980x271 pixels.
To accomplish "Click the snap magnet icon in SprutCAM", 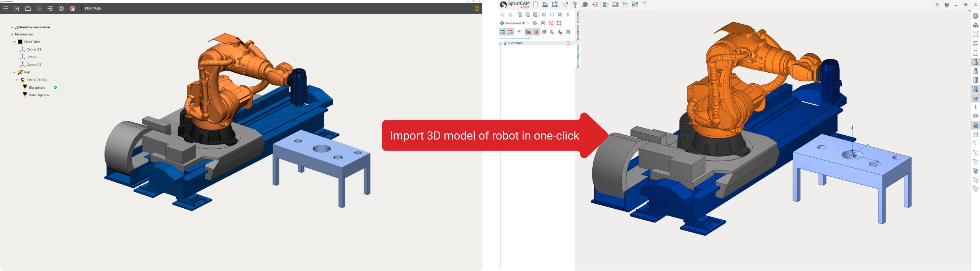I will [565, 5].
